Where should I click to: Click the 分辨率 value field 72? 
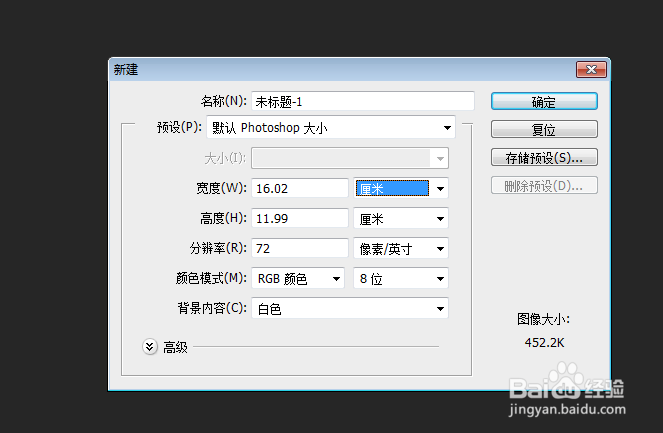tap(300, 248)
